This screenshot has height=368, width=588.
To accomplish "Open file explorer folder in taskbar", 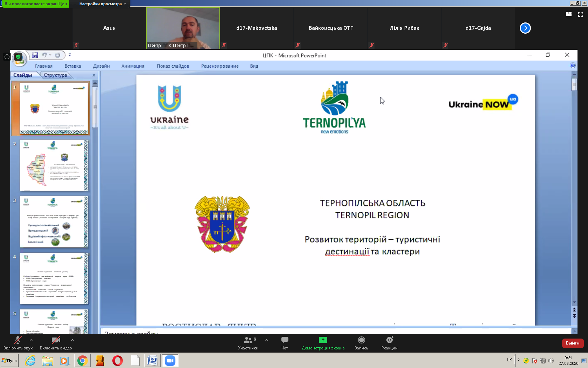I will pyautogui.click(x=48, y=361).
